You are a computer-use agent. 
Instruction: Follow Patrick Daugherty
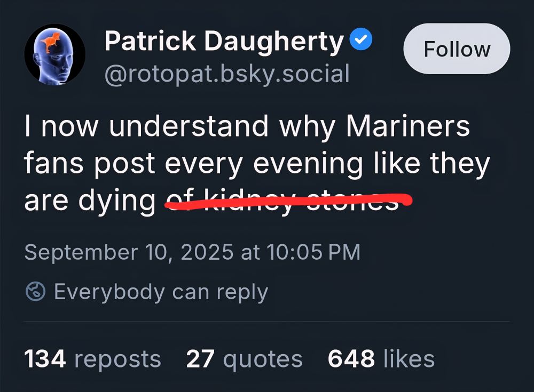[x=457, y=48]
